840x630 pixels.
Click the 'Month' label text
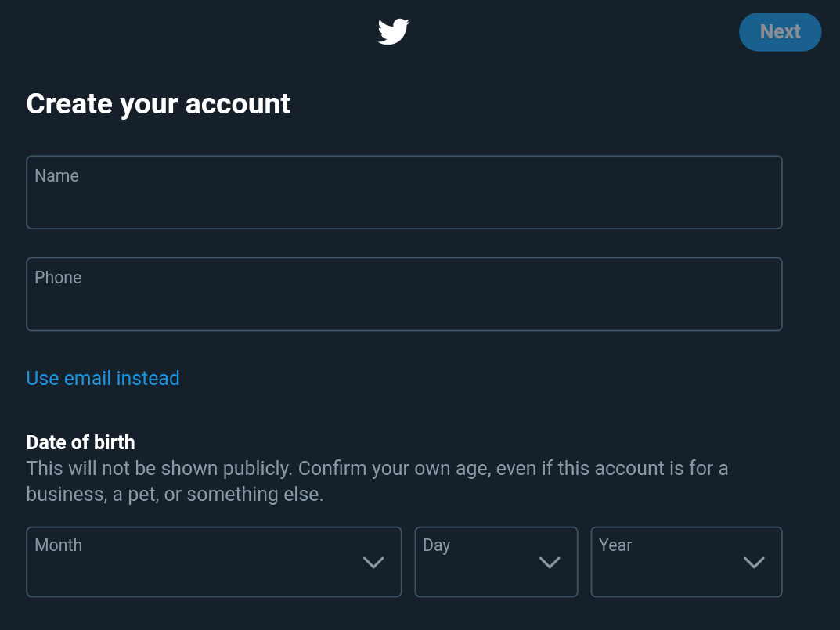coord(58,545)
